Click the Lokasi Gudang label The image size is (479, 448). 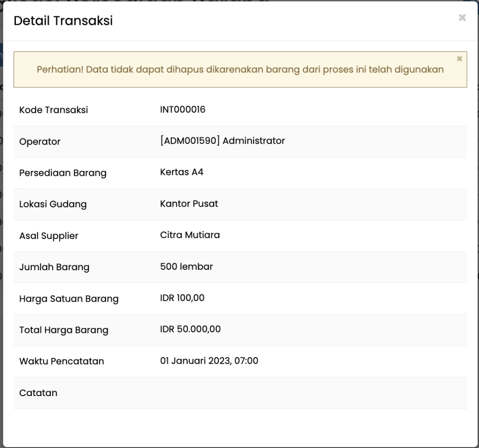pyautogui.click(x=53, y=204)
